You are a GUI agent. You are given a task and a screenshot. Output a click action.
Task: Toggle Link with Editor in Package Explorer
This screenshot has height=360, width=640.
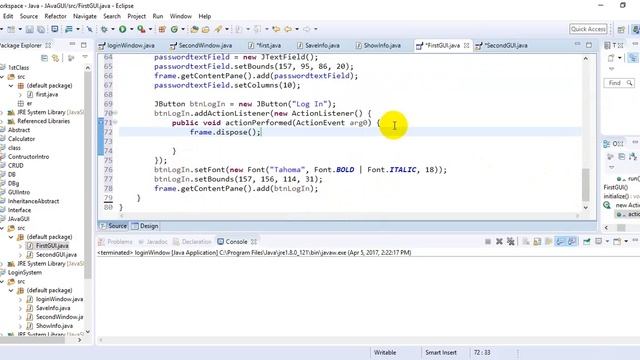(55, 58)
